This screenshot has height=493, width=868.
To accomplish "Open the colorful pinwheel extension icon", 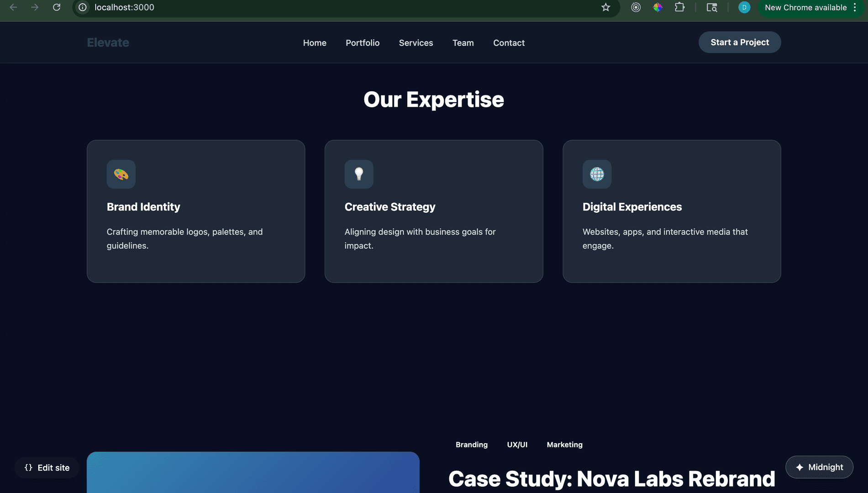I will point(658,7).
